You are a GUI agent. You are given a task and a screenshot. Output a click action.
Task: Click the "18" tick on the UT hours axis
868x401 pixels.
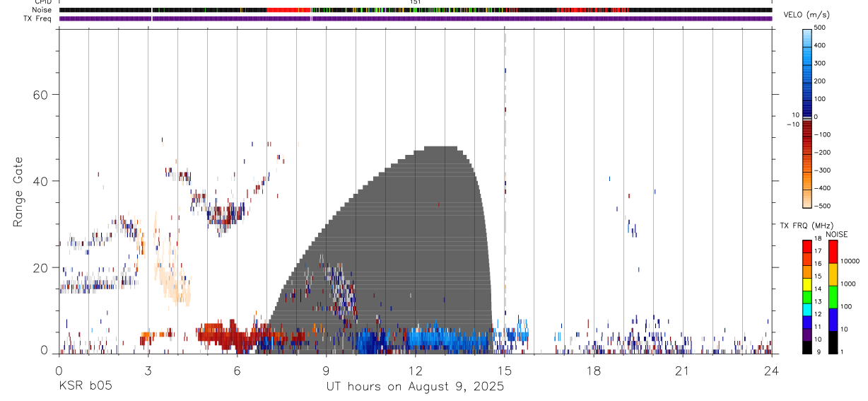click(593, 370)
